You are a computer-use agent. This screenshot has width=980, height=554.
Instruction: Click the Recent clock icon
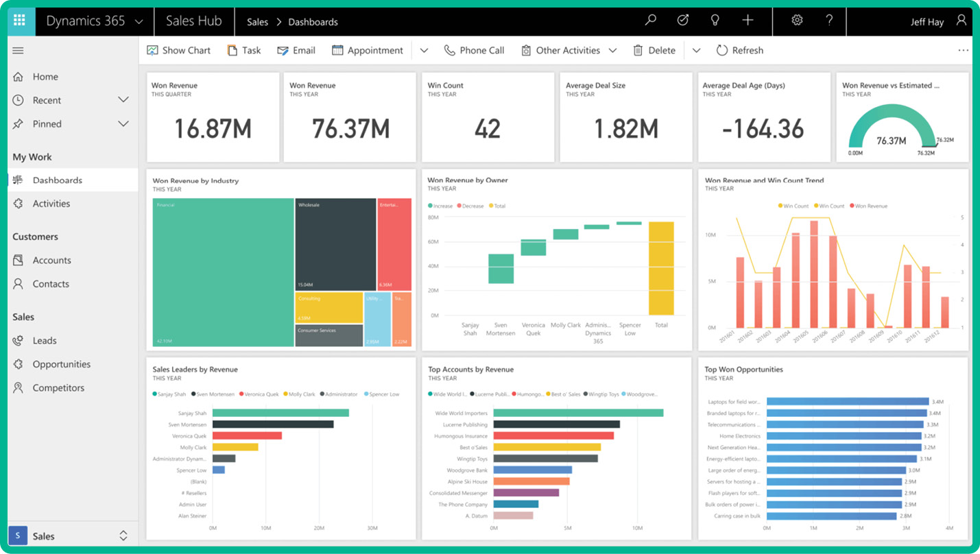19,100
